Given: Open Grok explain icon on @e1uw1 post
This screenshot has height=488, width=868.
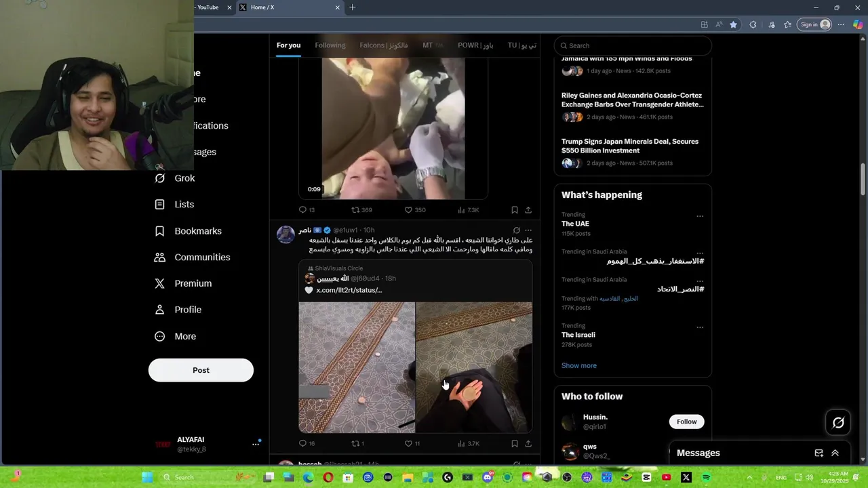Looking at the screenshot, I should 517,230.
